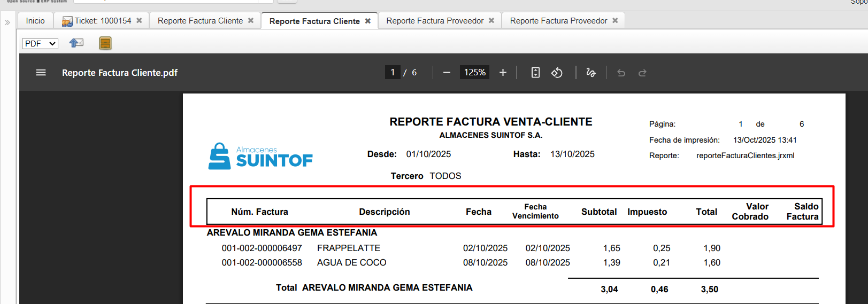Switch to first Reporte Factura Proveedor tab
Image resolution: width=868 pixels, height=304 pixels.
coord(434,21)
